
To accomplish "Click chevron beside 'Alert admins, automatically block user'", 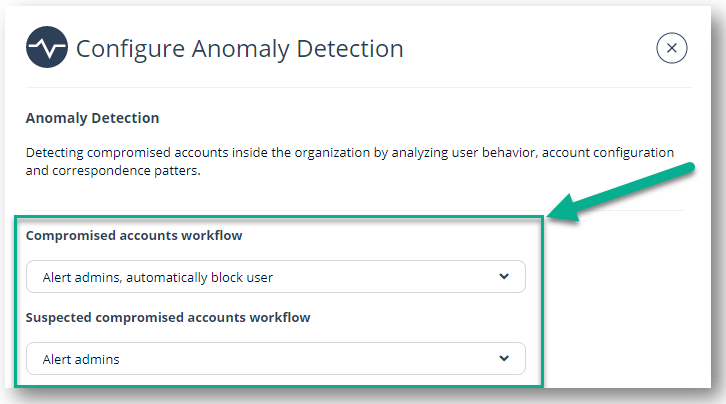I will point(504,276).
